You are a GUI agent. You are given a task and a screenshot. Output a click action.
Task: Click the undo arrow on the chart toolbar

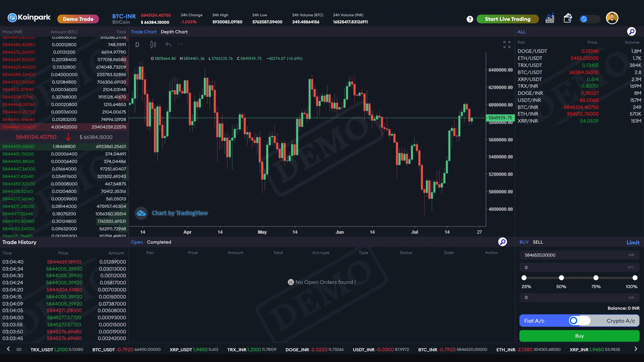coord(168,44)
